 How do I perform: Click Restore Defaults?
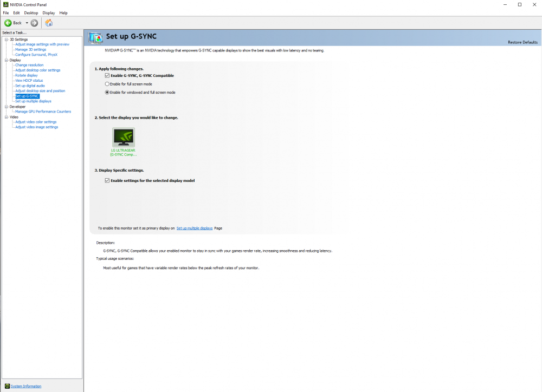click(x=522, y=41)
